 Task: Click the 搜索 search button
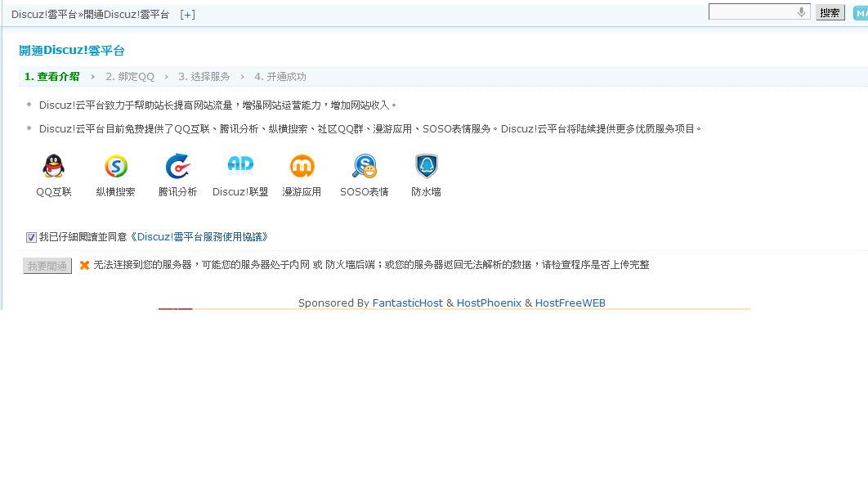click(x=830, y=13)
